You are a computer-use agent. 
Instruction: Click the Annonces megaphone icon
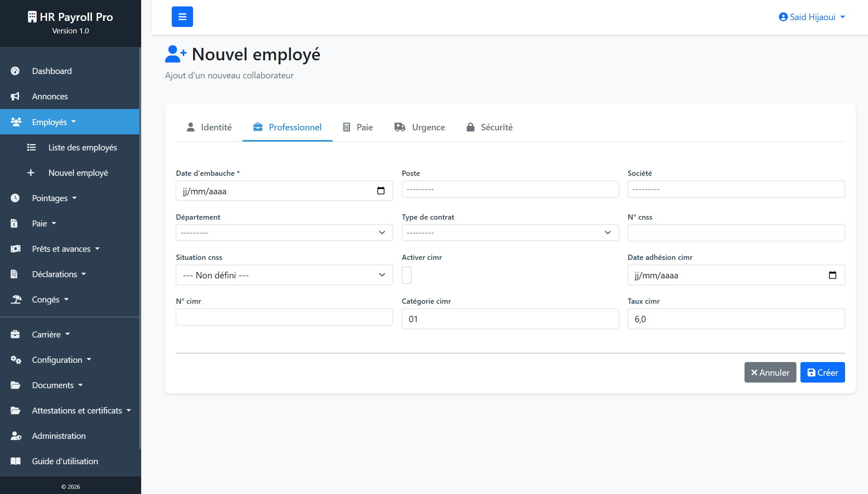tap(15, 97)
